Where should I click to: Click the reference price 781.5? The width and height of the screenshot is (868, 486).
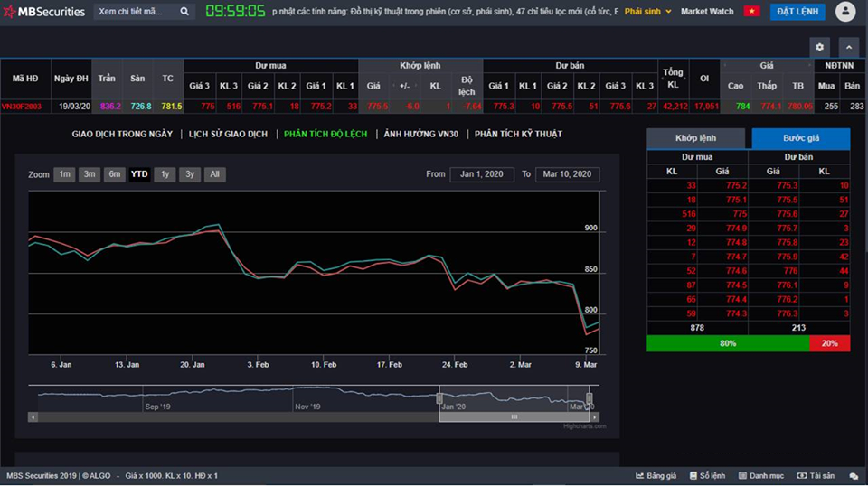click(x=172, y=107)
